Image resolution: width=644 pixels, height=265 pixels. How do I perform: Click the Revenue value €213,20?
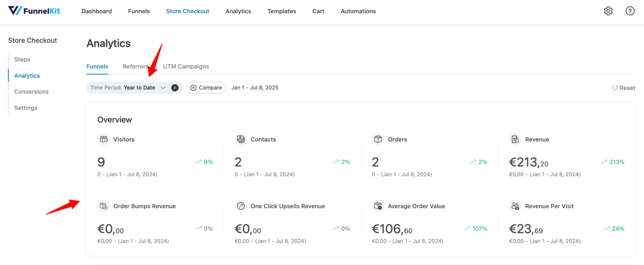pyautogui.click(x=529, y=162)
